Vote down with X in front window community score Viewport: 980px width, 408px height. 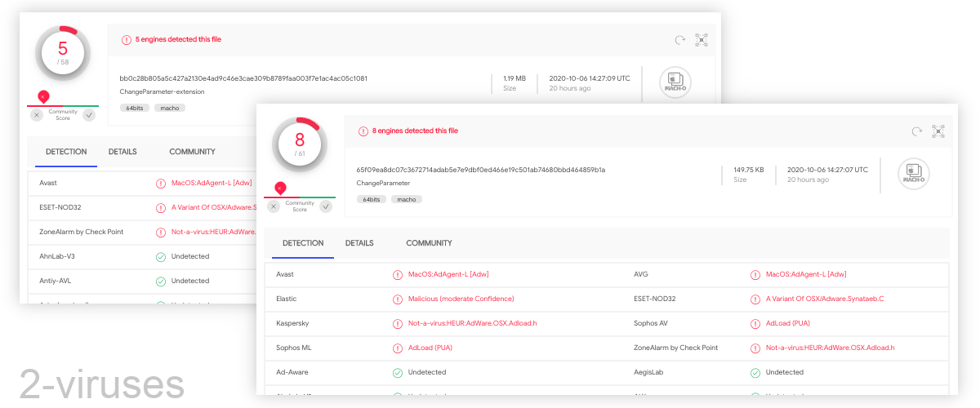[274, 206]
